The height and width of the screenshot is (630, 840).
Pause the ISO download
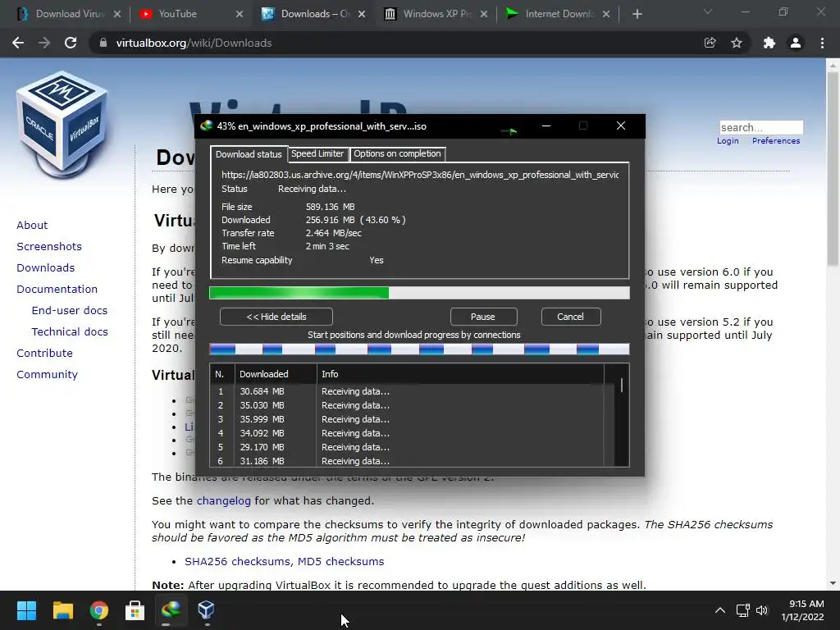tap(482, 317)
